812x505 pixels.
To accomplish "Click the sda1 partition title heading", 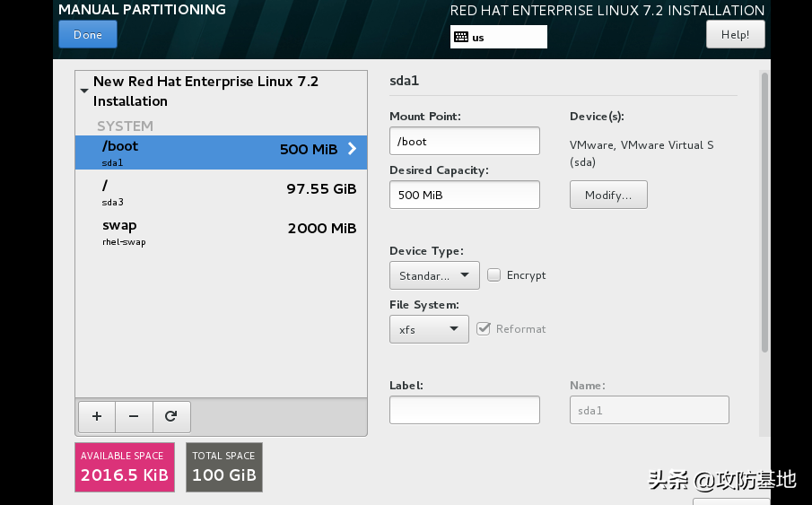I will coord(405,81).
